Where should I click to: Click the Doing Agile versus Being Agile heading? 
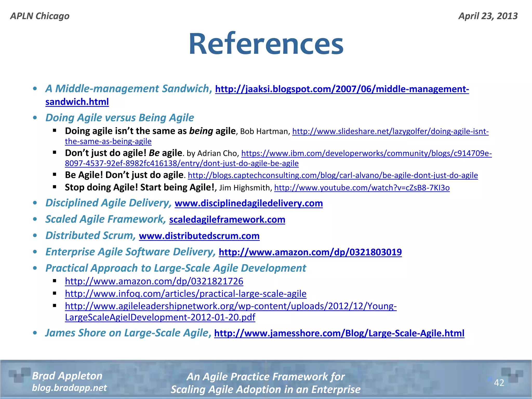point(119,118)
